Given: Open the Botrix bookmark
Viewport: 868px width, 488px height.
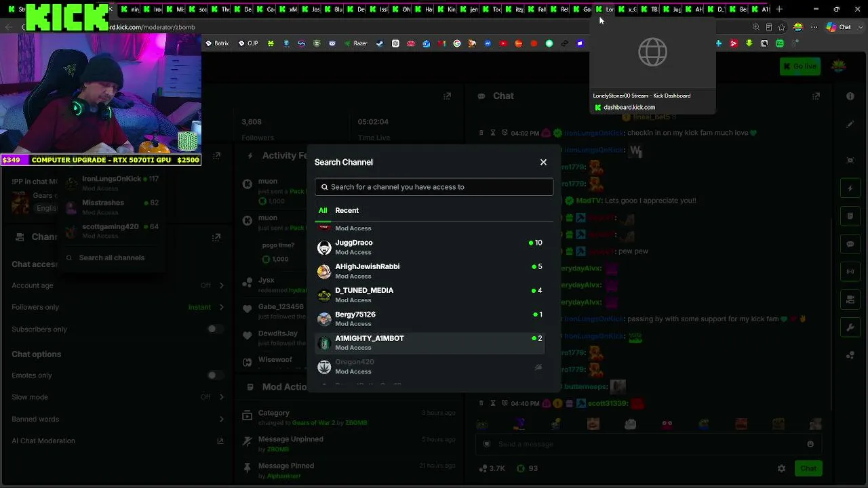Looking at the screenshot, I should pyautogui.click(x=217, y=43).
